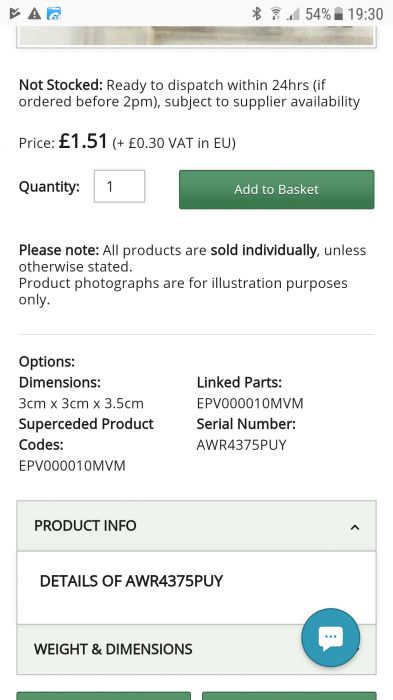The width and height of the screenshot is (393, 700).
Task: Tap the Wi-Fi signal icon
Action: 276,14
